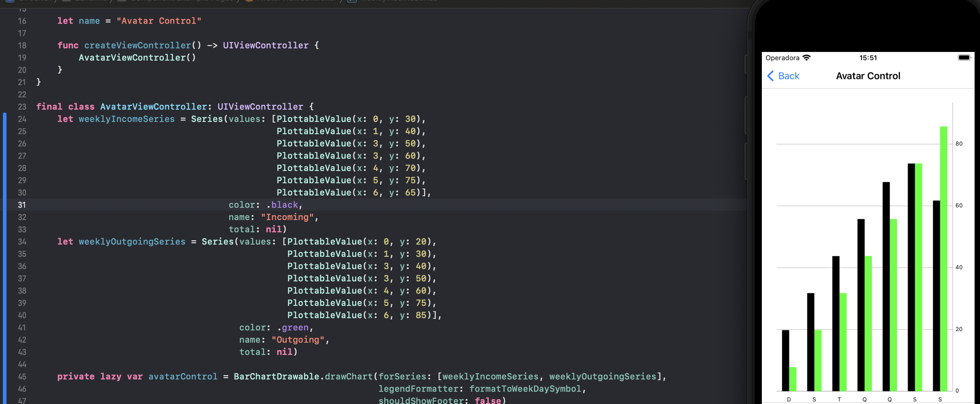Click the Wi-Fi icon in the simulator status bar

[808, 57]
